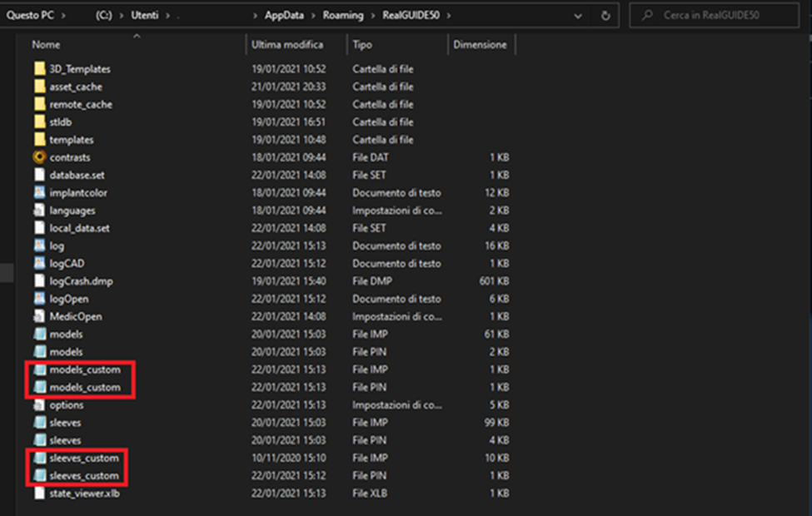Sort files by the Nome column header
The height and width of the screenshot is (516, 812).
coord(47,44)
